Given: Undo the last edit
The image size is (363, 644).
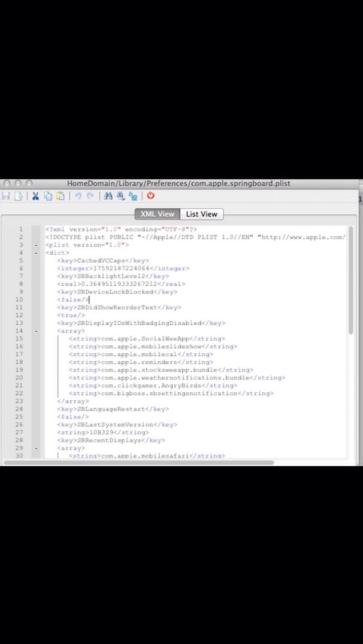Looking at the screenshot, I should (x=78, y=196).
